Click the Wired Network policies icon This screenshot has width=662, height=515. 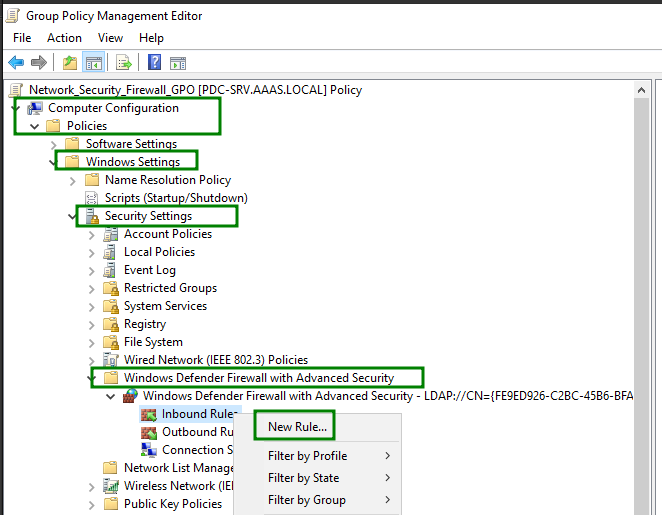tap(111, 360)
